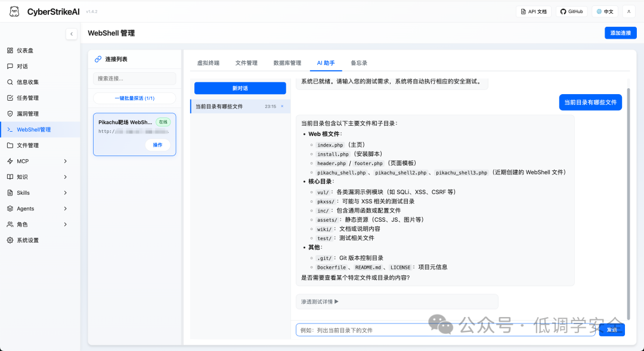This screenshot has height=351, width=644.
Task: Focus the 搜索连接 search field
Action: (135, 79)
